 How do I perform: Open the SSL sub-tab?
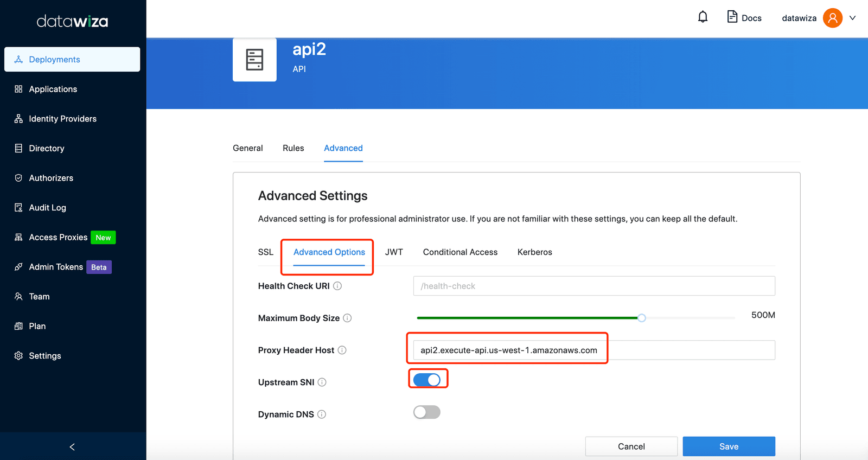click(x=266, y=252)
